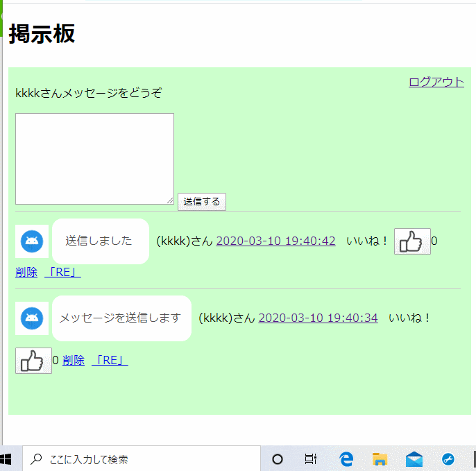The width and height of the screenshot is (476, 471).
Task: Click the avatar icon beside メッセージを送信します
Action: coord(32,318)
